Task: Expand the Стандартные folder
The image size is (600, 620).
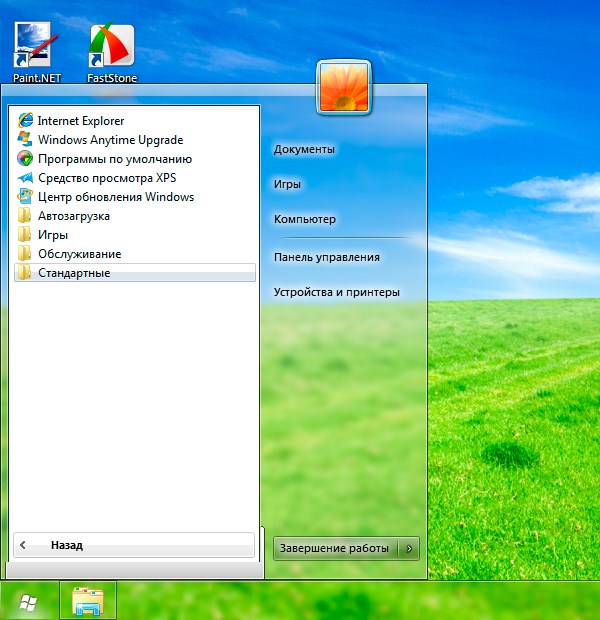Action: coord(134,272)
